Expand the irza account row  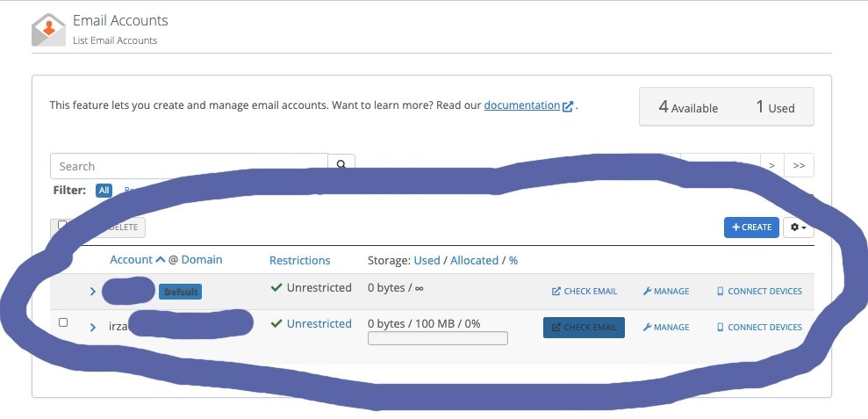click(92, 327)
